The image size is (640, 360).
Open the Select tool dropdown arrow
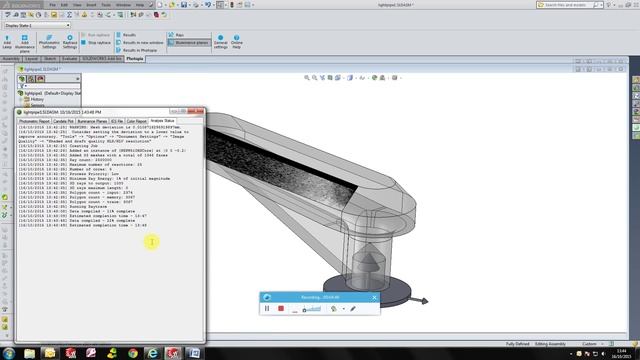pyautogui.click(x=225, y=5)
